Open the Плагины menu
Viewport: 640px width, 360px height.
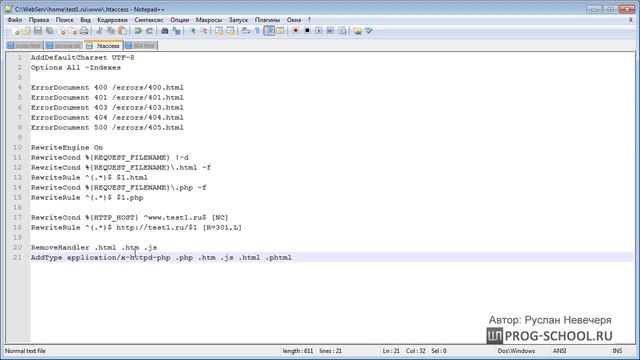(267, 20)
